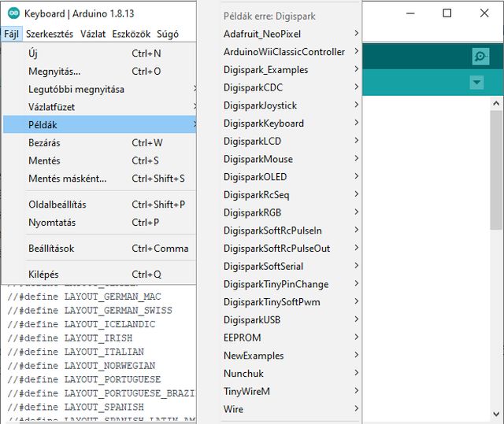The width and height of the screenshot is (504, 424).
Task: Choose Kilépés to quit
Action: pyautogui.click(x=100, y=275)
